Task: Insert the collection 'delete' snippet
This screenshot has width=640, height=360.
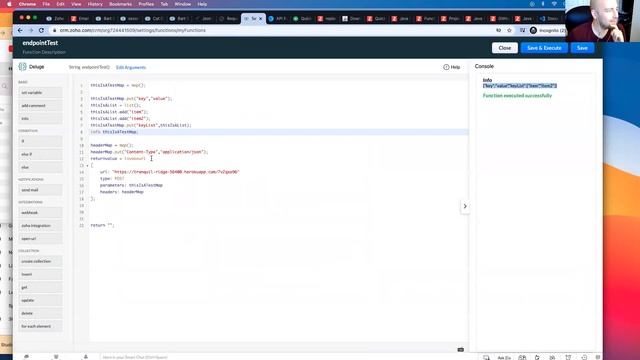Action: (x=40, y=313)
